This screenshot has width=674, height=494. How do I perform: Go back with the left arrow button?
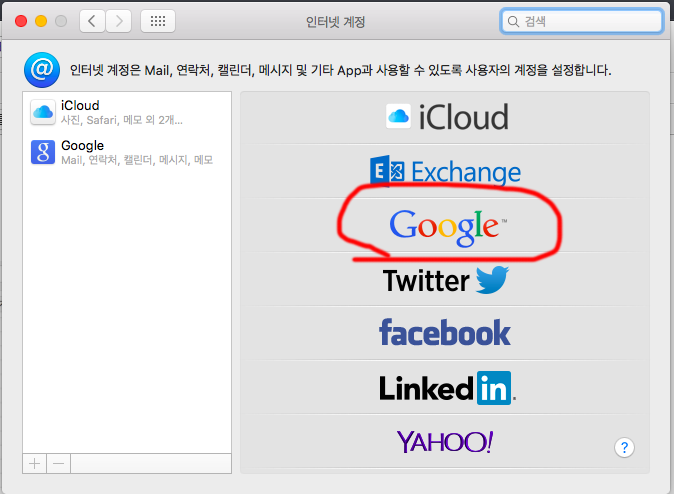point(92,21)
